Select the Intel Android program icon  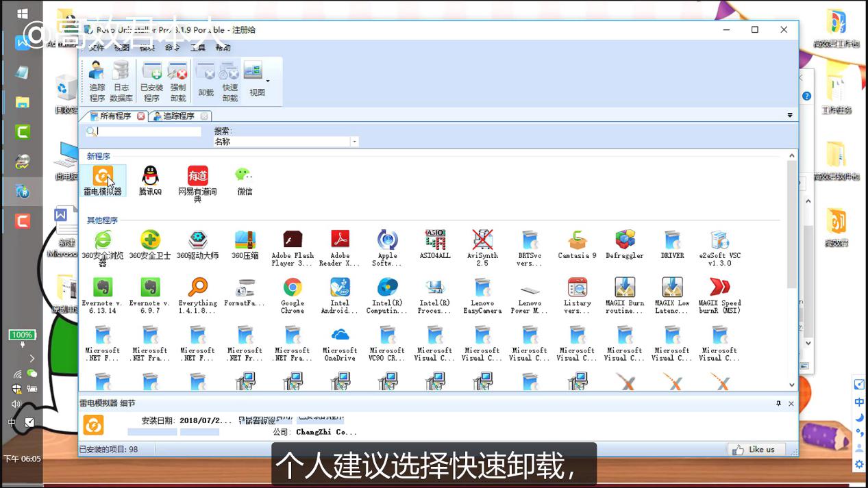[340, 295]
